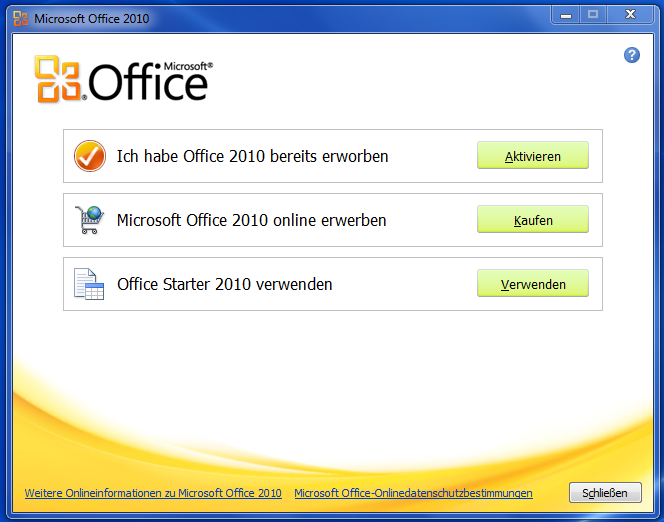Select the text 'Microsoft Office 2010 online erwerben'
This screenshot has width=664, height=522.
point(251,220)
